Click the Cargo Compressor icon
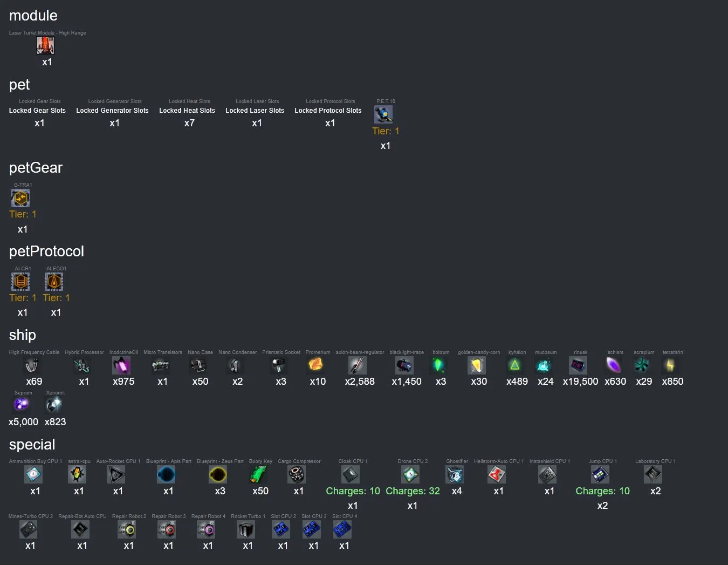 [x=297, y=474]
